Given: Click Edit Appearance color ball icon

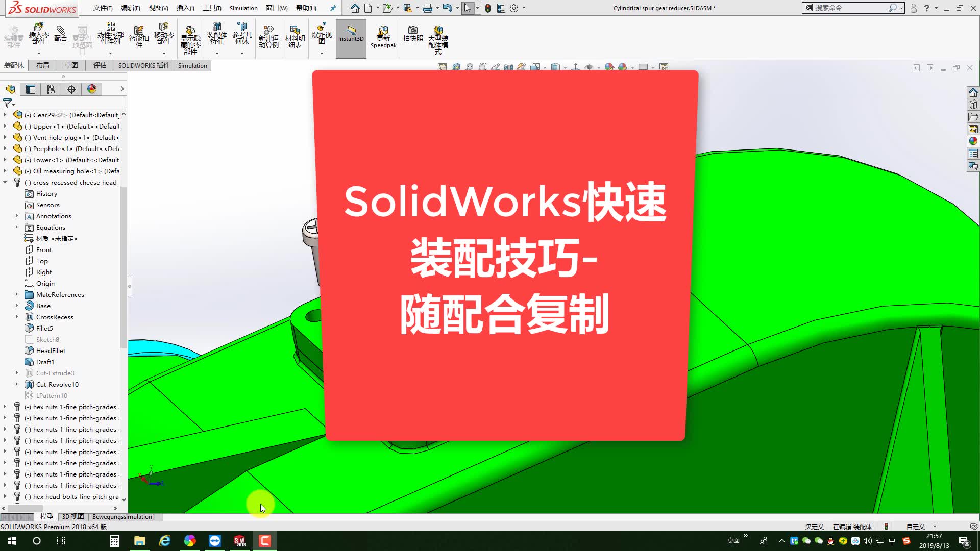Looking at the screenshot, I should (609, 67).
